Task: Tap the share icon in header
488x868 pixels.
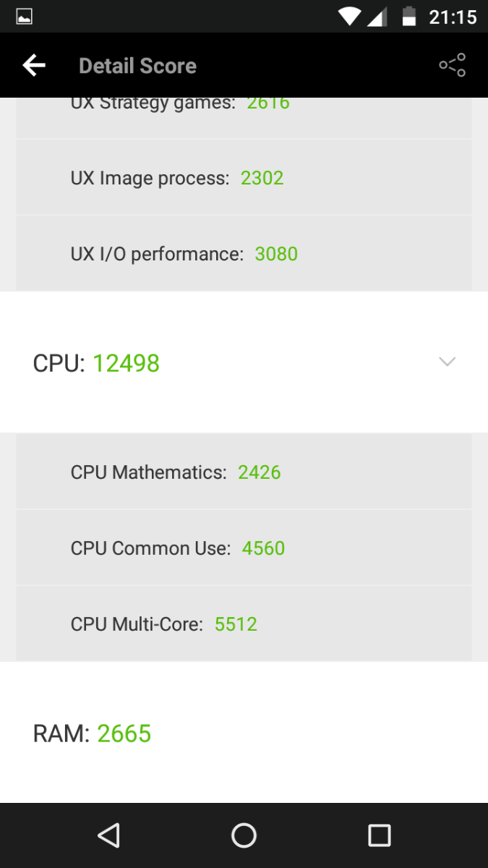Action: tap(453, 66)
